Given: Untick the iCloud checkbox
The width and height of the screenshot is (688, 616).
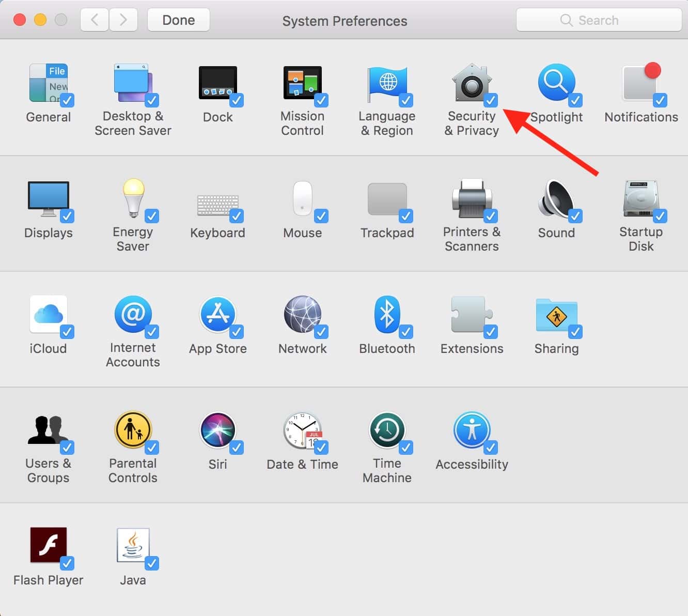Looking at the screenshot, I should point(67,331).
